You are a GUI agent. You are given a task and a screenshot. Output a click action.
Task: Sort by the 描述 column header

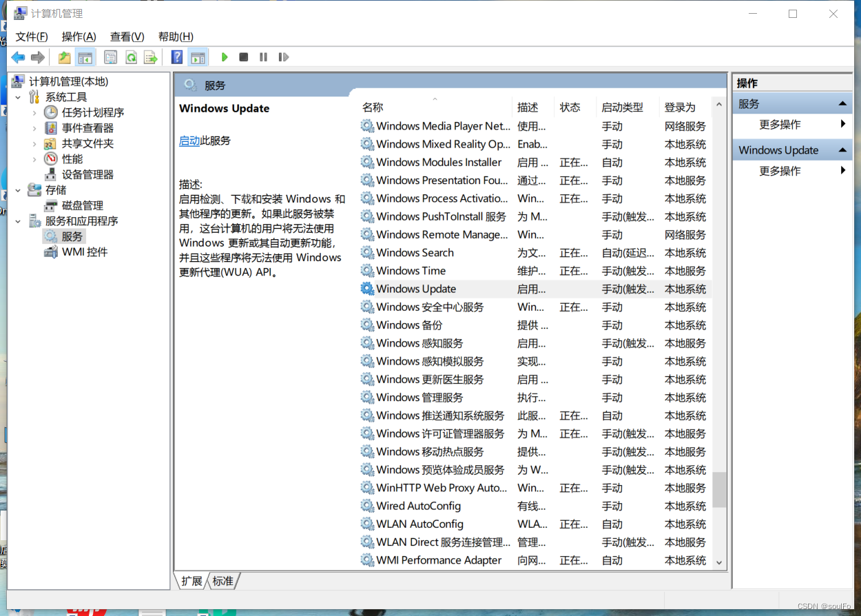click(535, 107)
